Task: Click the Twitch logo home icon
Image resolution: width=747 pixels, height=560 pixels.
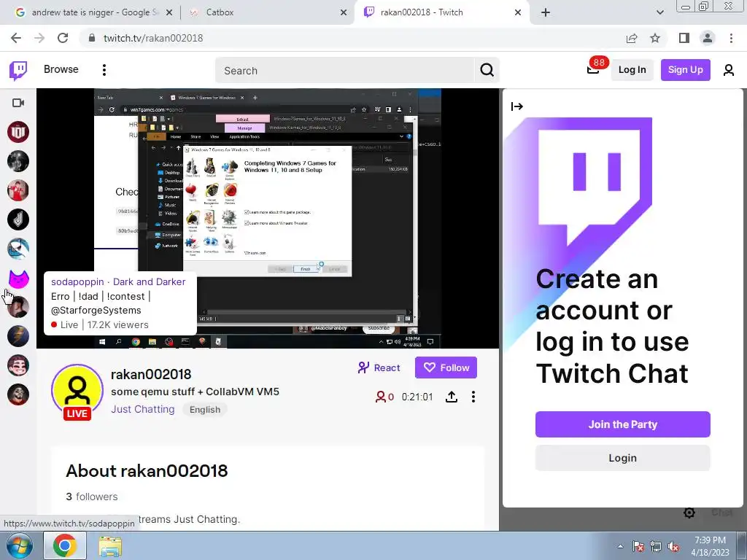Action: pos(18,71)
